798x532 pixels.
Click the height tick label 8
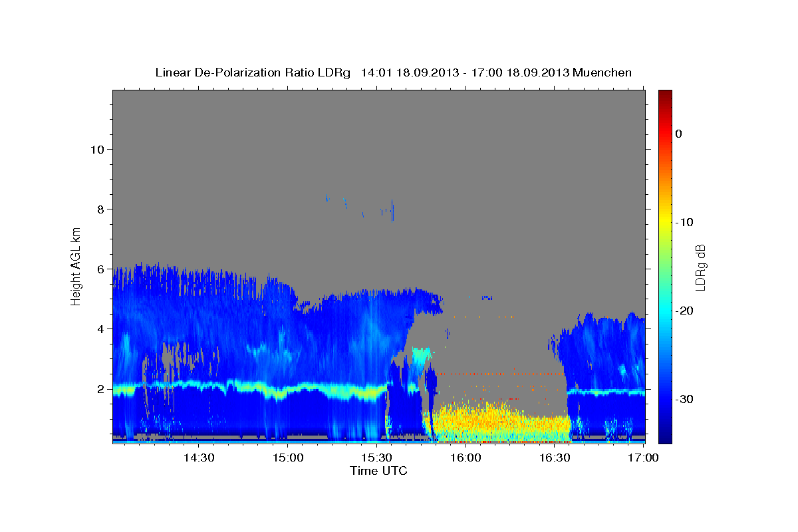[100, 209]
